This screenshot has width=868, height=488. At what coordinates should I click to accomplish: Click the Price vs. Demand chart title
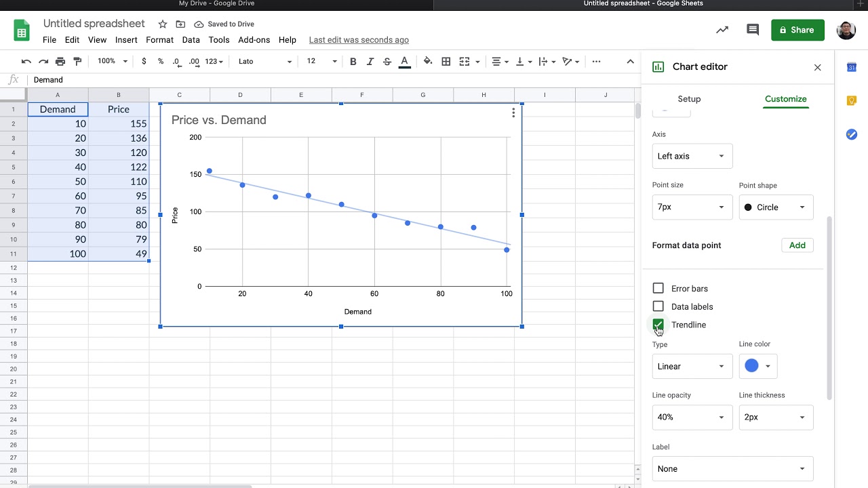[219, 120]
